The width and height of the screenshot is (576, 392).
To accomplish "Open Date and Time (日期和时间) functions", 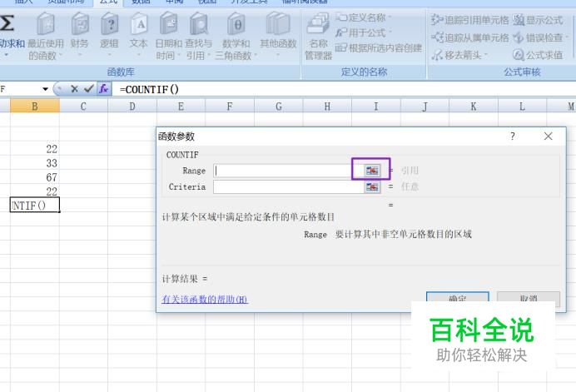I will [169, 36].
